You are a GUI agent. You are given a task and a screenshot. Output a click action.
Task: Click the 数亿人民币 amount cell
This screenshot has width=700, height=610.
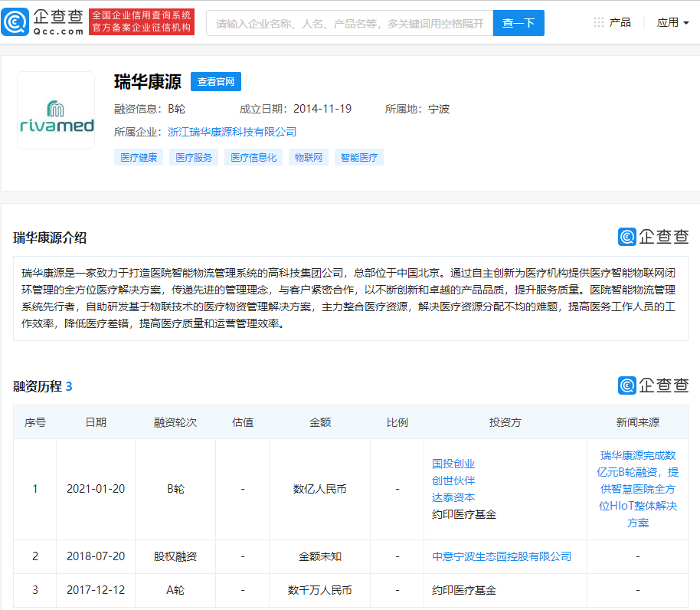(319, 490)
